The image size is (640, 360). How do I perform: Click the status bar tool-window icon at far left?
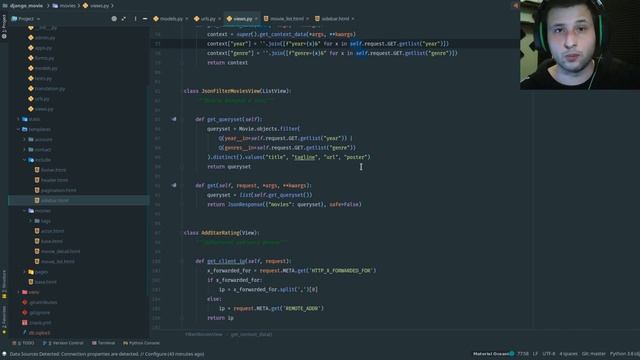pos(4,354)
